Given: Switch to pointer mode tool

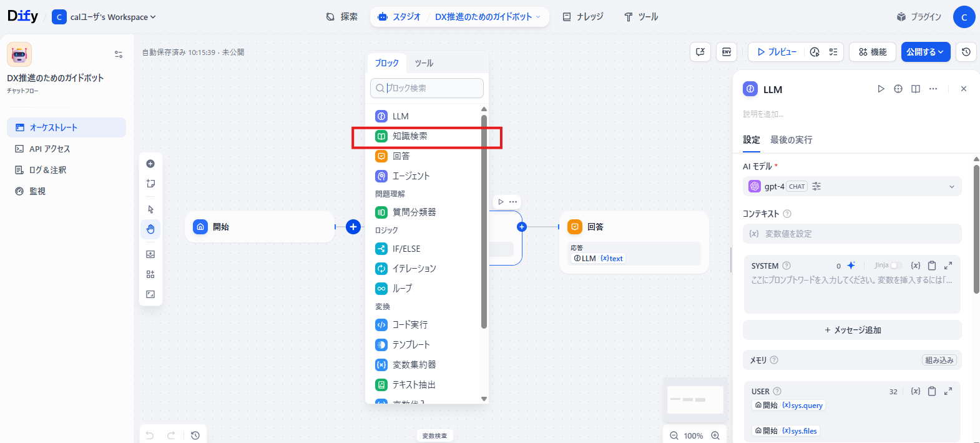Looking at the screenshot, I should point(150,209).
